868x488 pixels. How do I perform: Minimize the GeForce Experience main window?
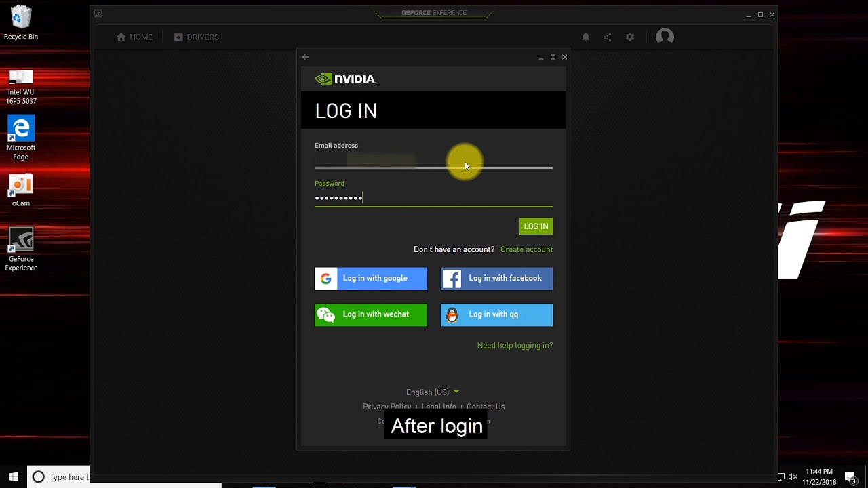pos(749,14)
